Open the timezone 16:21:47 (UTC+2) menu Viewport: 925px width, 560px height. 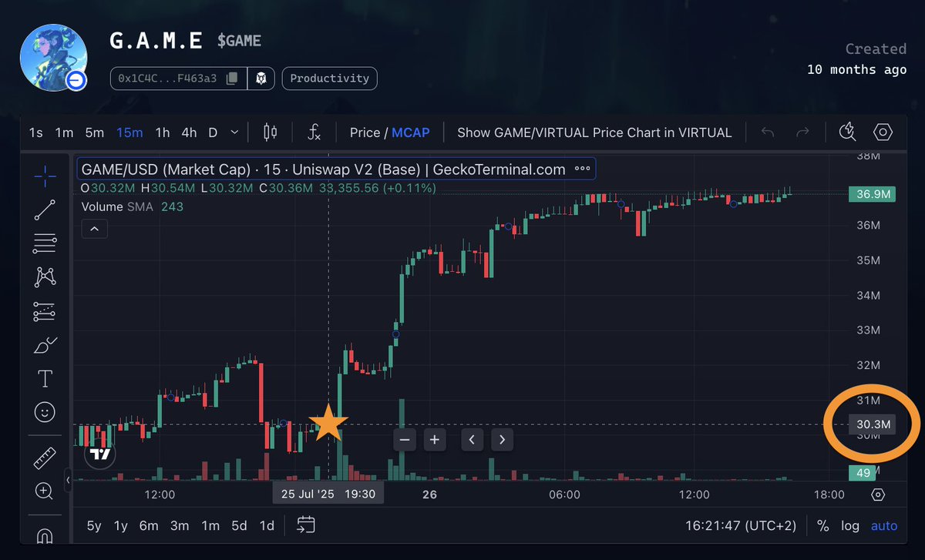click(x=740, y=525)
